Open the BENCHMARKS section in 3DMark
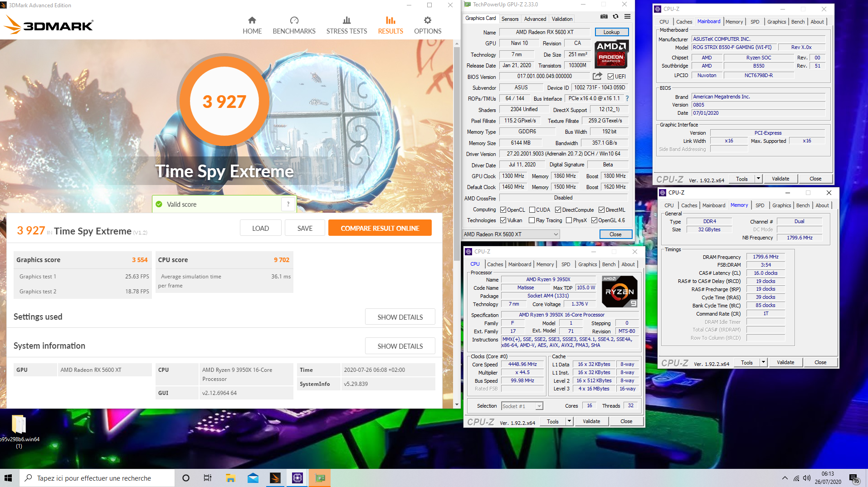The image size is (868, 487). point(294,25)
